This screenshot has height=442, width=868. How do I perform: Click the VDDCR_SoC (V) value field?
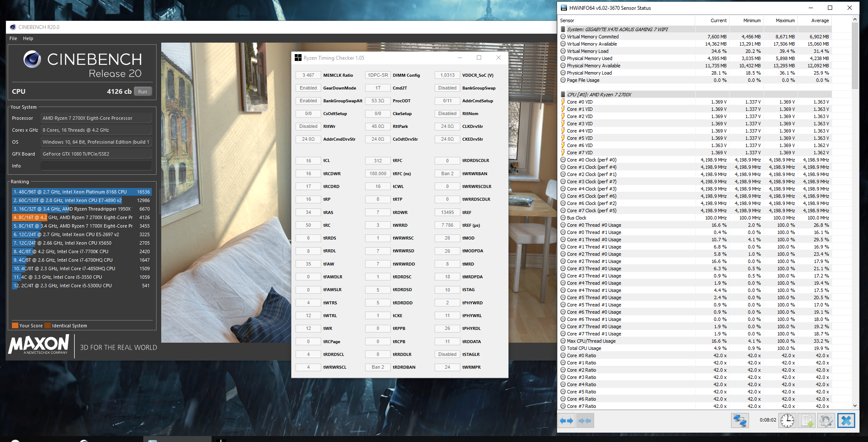pos(447,75)
